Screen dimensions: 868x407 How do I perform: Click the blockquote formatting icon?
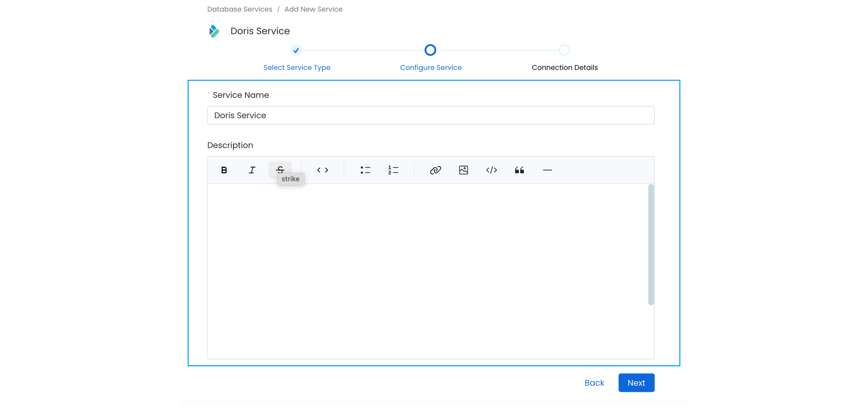tap(519, 170)
